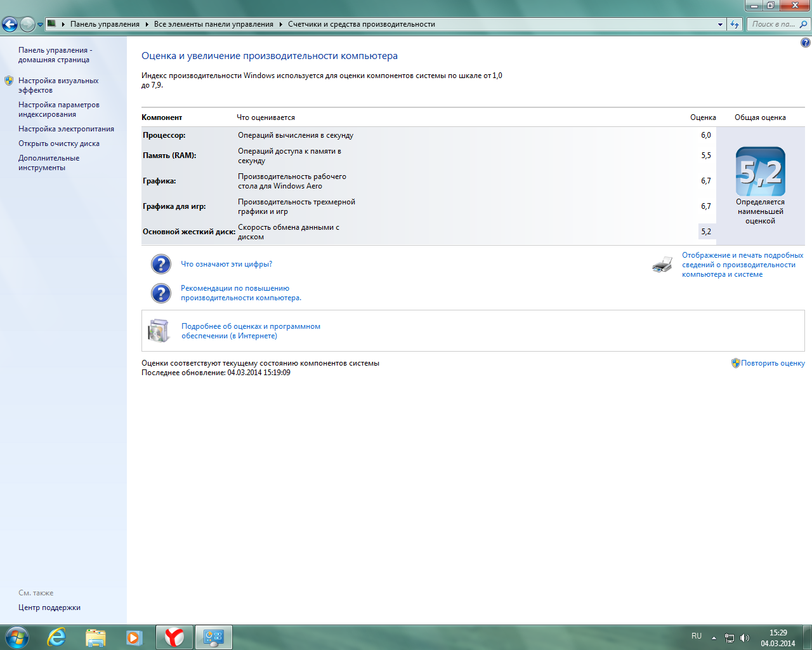Click the Back navigation arrow button
The height and width of the screenshot is (650, 812).
tap(10, 24)
